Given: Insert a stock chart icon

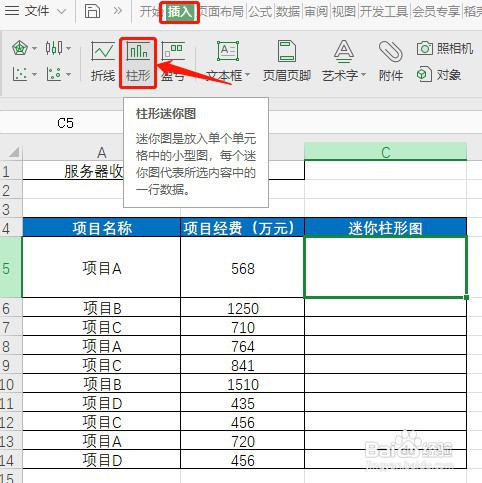Looking at the screenshot, I should [x=54, y=48].
